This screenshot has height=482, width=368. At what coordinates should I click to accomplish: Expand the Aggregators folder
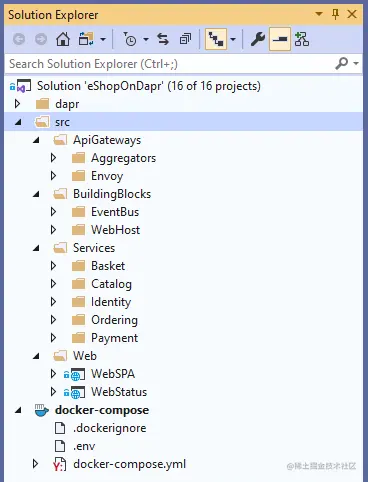click(x=53, y=158)
